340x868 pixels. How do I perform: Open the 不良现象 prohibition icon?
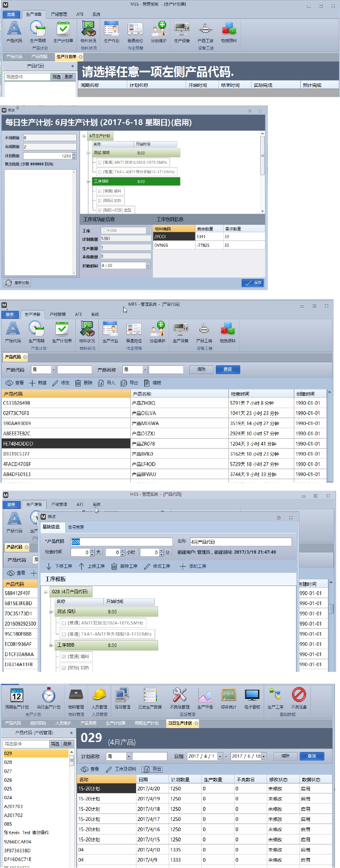pyautogui.click(x=299, y=697)
